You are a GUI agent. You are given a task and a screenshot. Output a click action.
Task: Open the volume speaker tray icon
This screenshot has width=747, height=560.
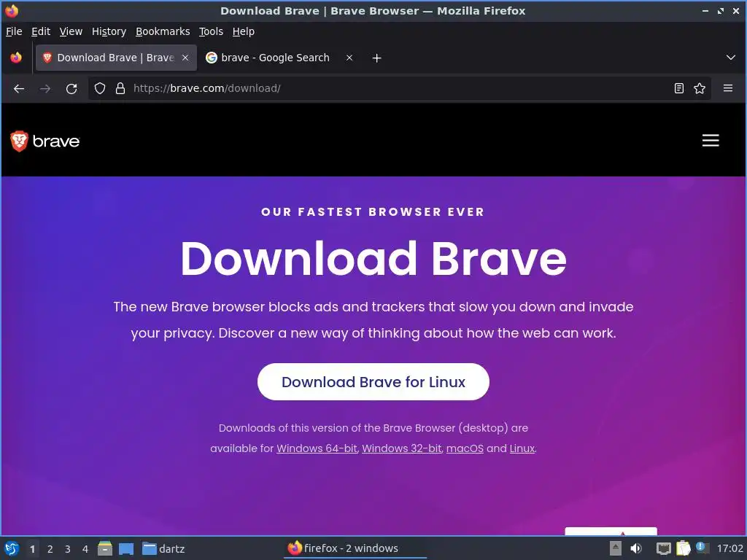point(636,548)
